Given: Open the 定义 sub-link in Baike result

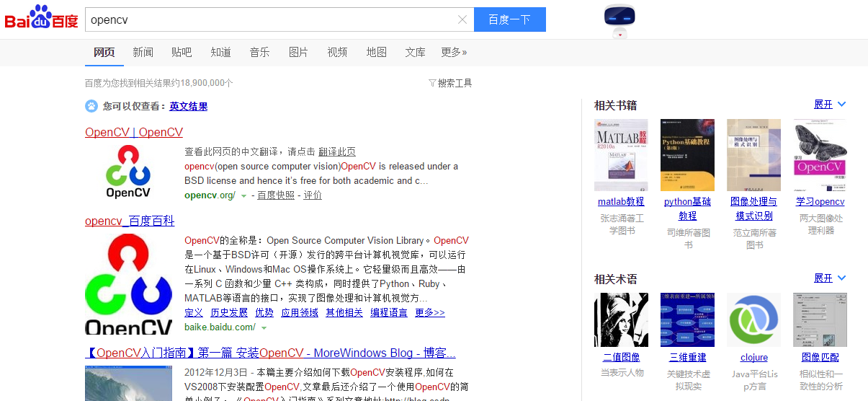Looking at the screenshot, I should tap(194, 313).
